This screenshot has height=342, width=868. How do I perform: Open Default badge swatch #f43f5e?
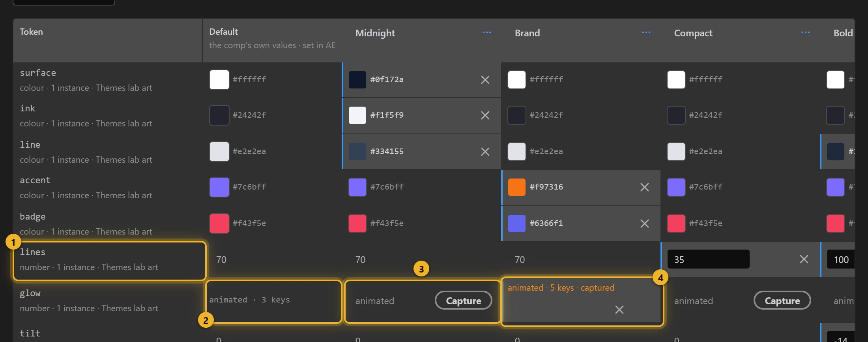(x=219, y=224)
